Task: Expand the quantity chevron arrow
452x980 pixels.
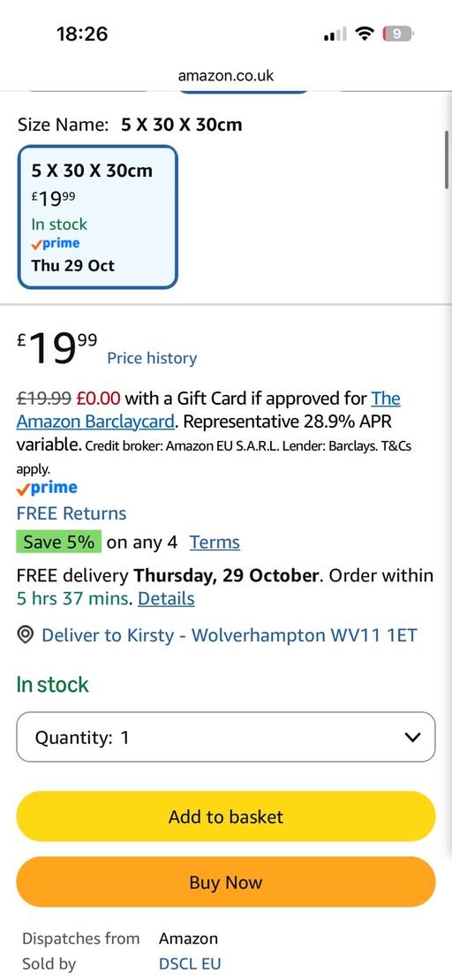Action: [x=412, y=738]
